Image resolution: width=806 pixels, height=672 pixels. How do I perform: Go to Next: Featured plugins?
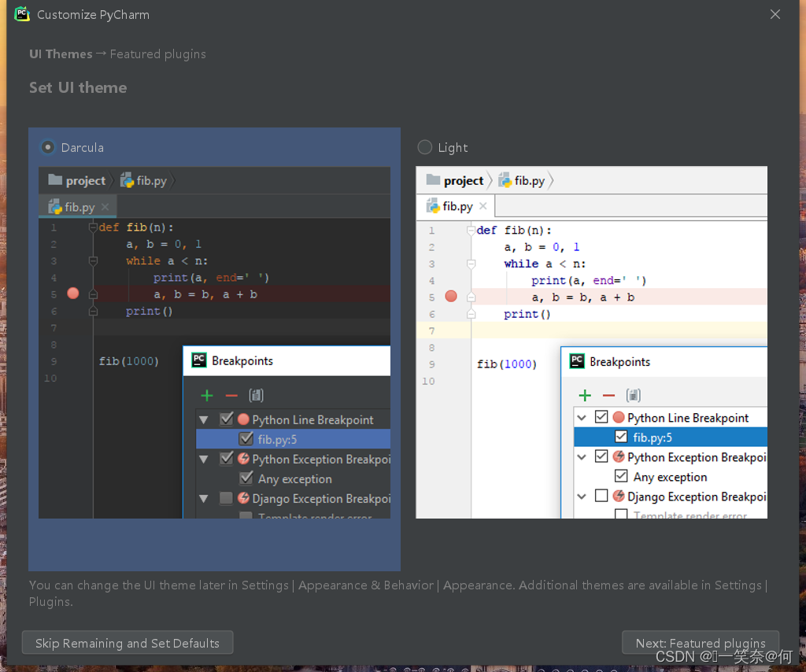point(700,642)
